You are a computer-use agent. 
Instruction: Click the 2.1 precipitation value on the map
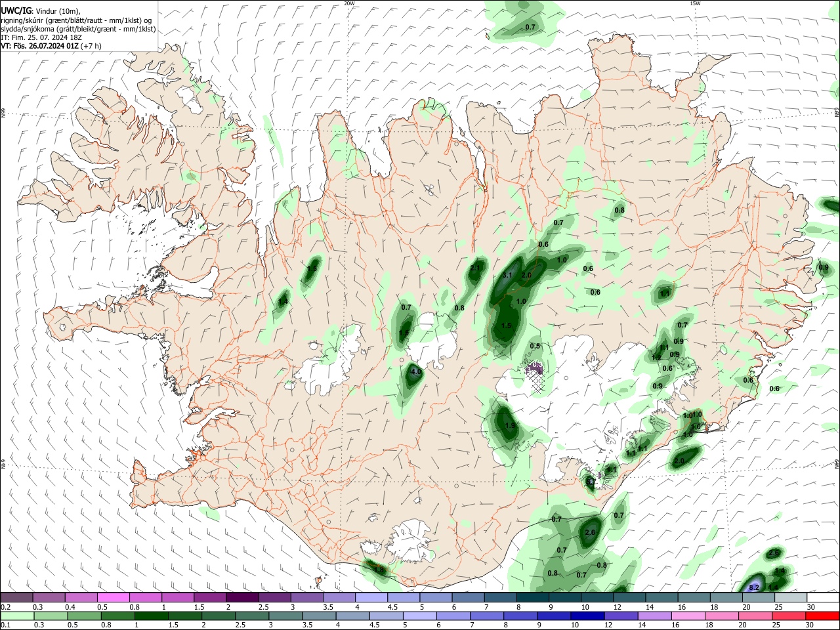coord(476,268)
